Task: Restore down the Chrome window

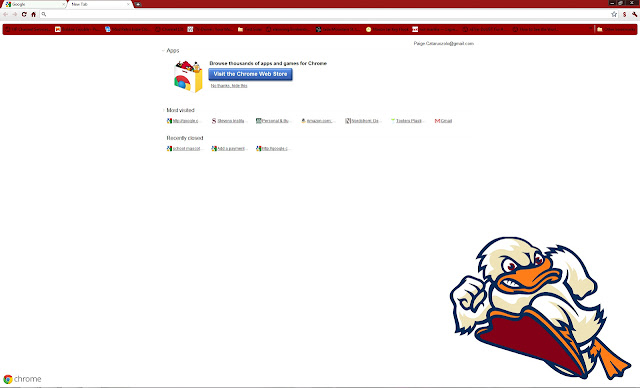Action: pos(621,3)
